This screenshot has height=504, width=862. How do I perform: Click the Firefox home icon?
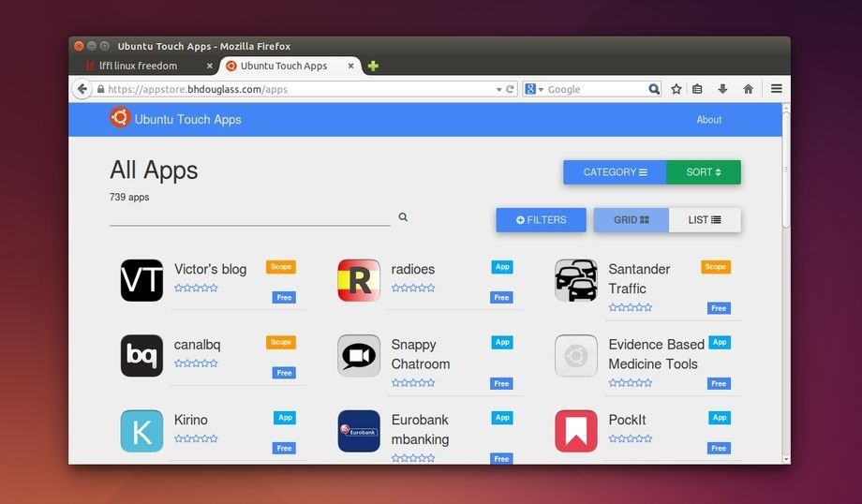tap(748, 89)
